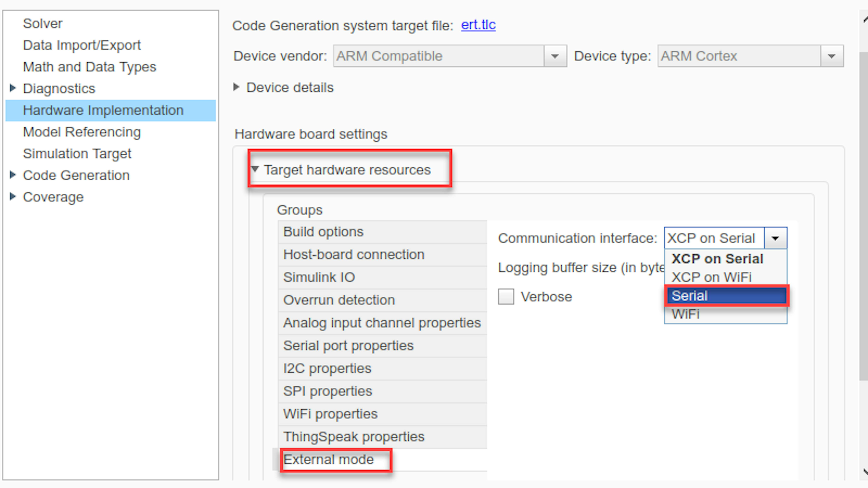This screenshot has width=868, height=488.
Task: Expand the Code Generation tree node arrow
Action: pos(13,175)
